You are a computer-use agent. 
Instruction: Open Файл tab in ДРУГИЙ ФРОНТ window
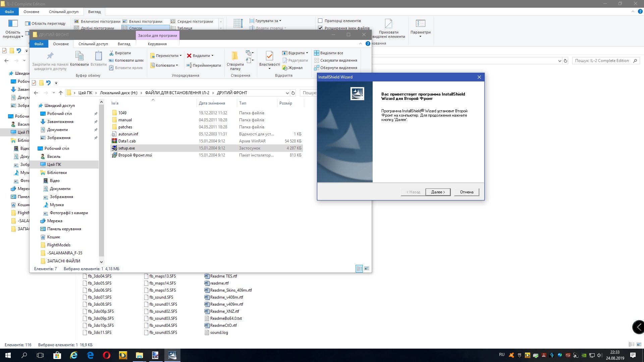click(x=39, y=44)
